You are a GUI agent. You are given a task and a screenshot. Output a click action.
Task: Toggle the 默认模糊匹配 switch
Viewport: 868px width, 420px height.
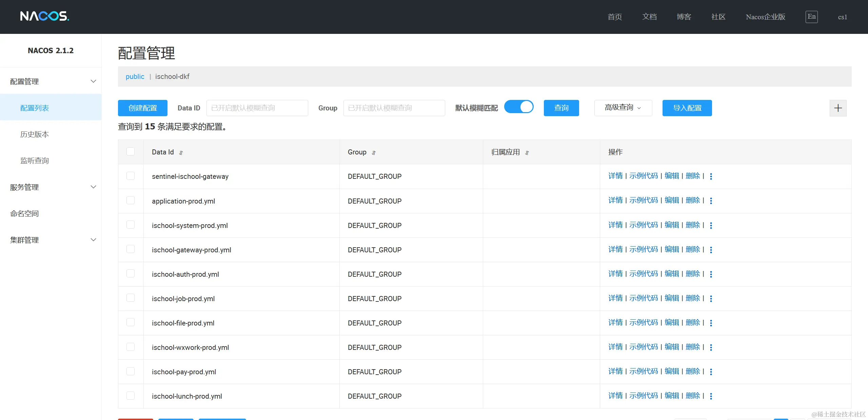(x=519, y=107)
